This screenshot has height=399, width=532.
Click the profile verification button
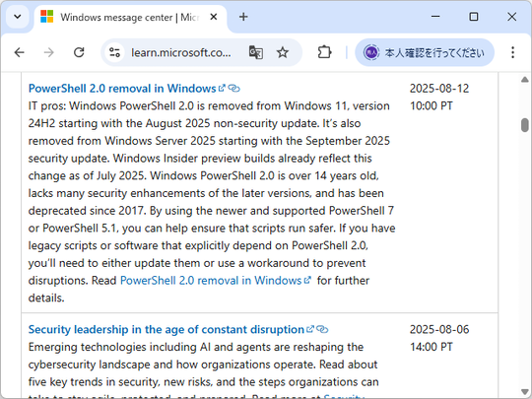coord(425,52)
